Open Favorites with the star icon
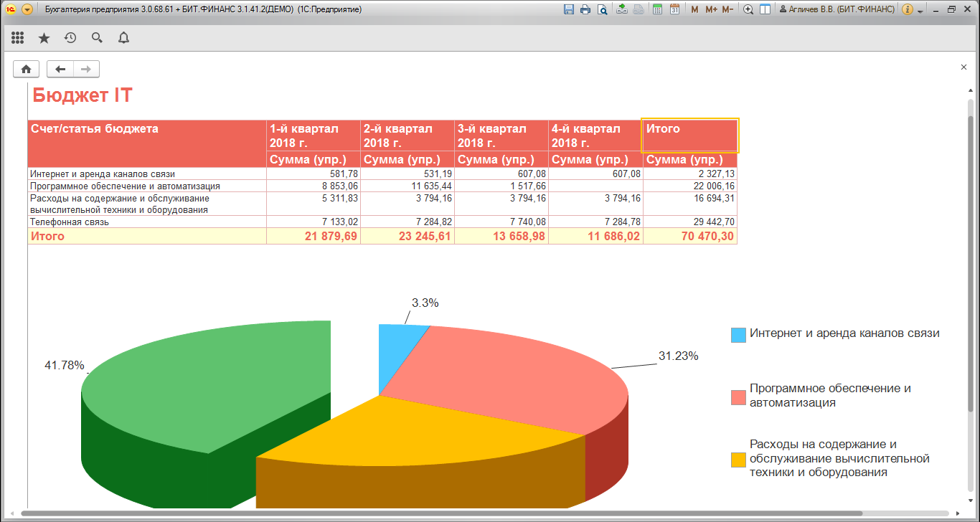980x522 pixels. pyautogui.click(x=44, y=38)
